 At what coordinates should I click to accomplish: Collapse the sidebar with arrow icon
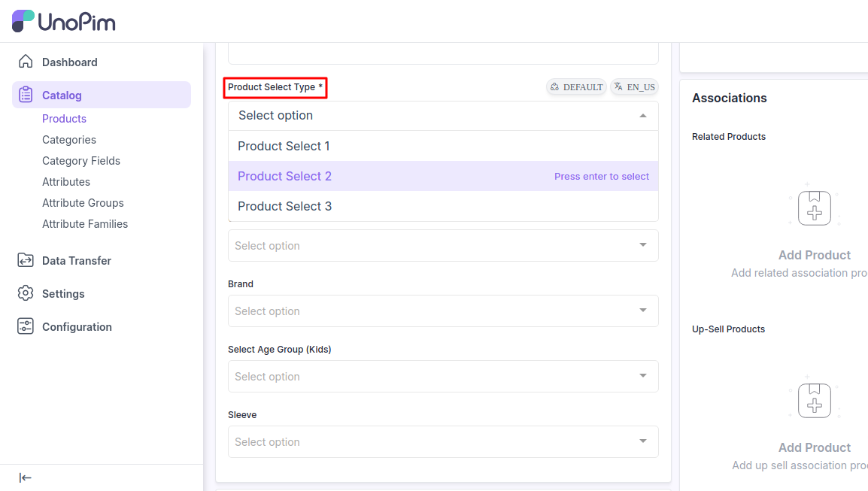pos(26,477)
